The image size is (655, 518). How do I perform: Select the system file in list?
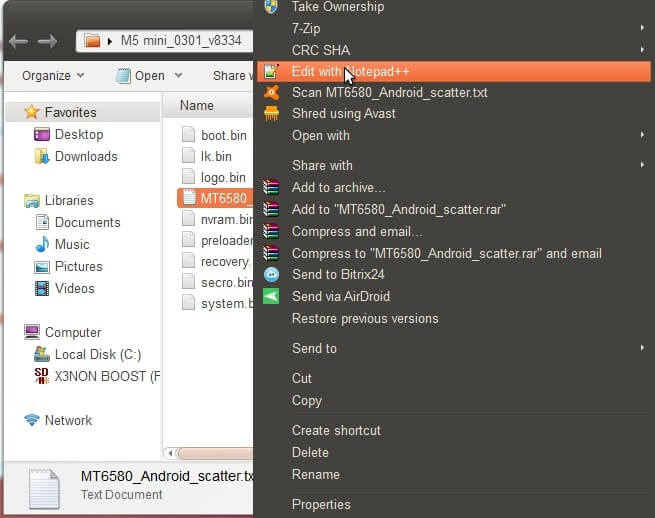coord(215,303)
